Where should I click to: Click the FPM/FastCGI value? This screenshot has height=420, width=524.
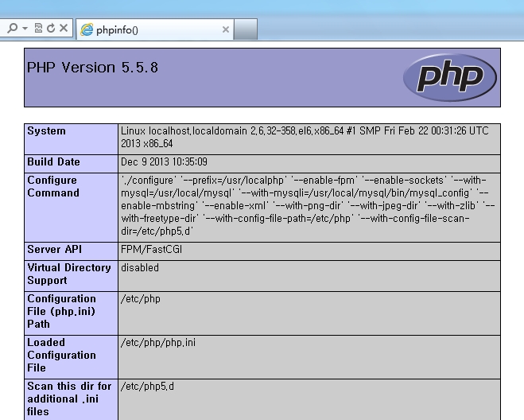point(151,250)
